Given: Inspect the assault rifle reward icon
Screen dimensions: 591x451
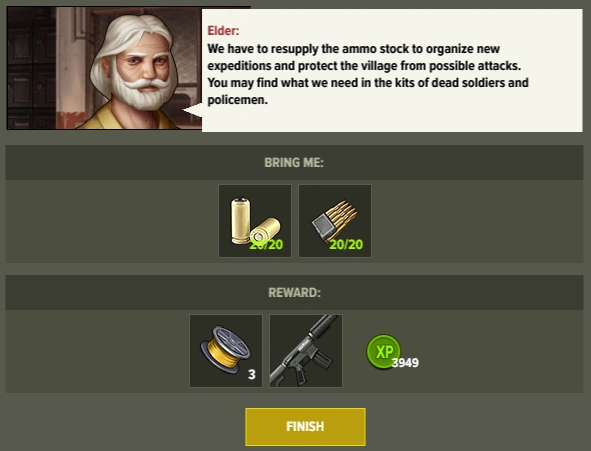Looking at the screenshot, I should point(306,351).
